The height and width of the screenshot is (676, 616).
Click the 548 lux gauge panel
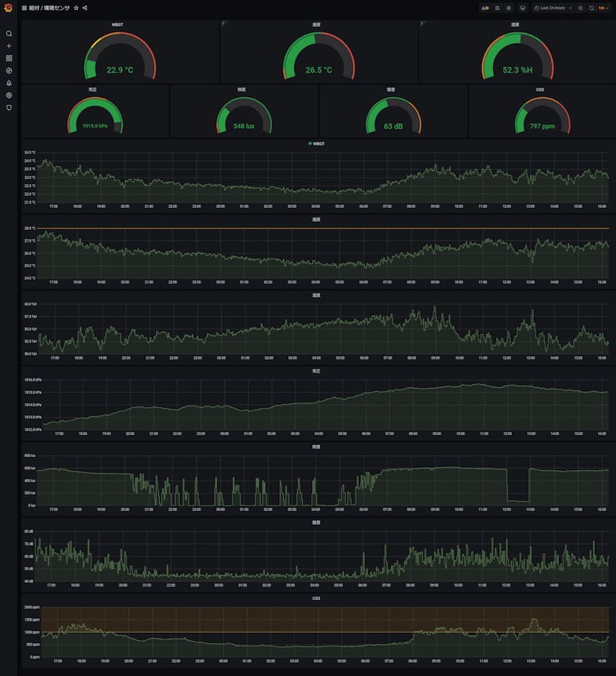pyautogui.click(x=244, y=113)
